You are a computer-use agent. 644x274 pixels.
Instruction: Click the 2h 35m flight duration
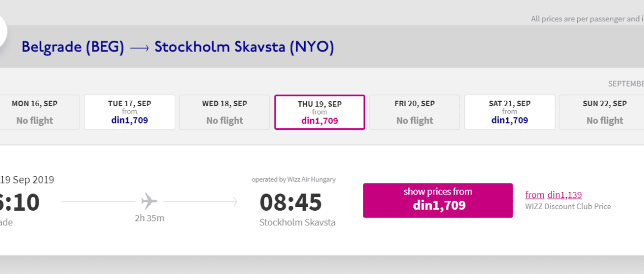pos(150,218)
